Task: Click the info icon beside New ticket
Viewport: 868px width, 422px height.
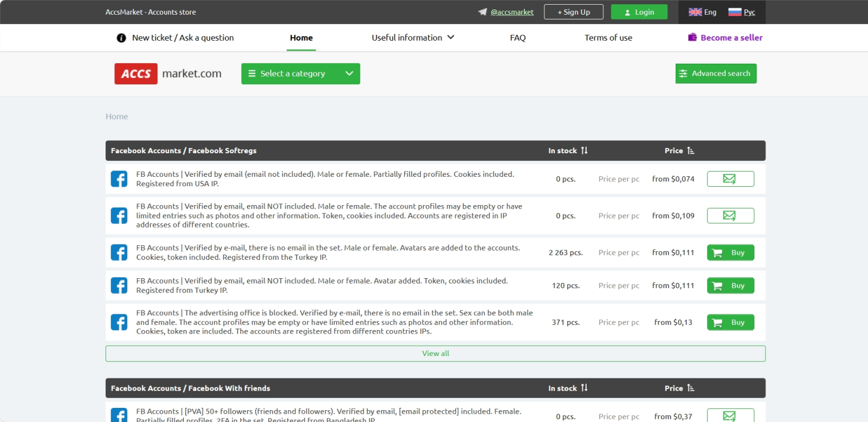Action: click(121, 38)
